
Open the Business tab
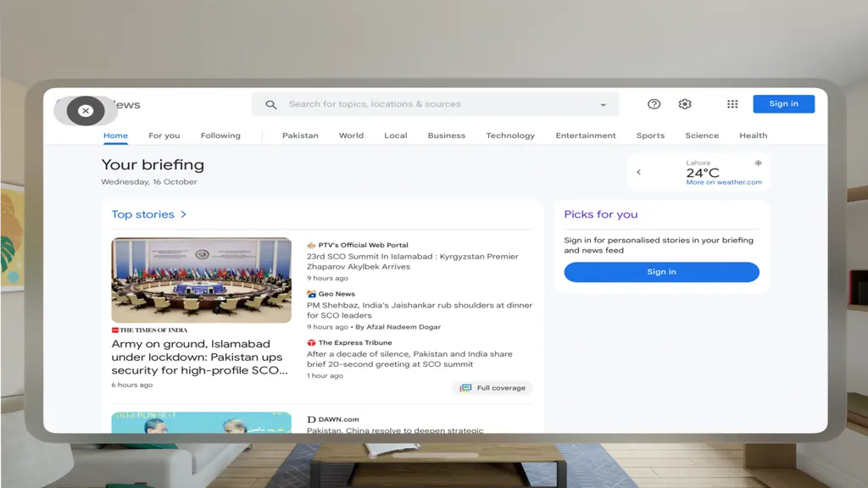pyautogui.click(x=446, y=136)
